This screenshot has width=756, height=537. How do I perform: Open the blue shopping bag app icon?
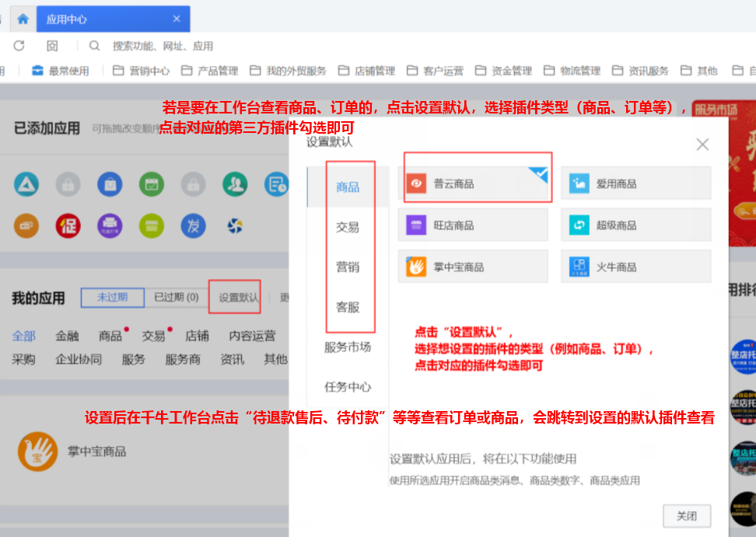pos(110,184)
